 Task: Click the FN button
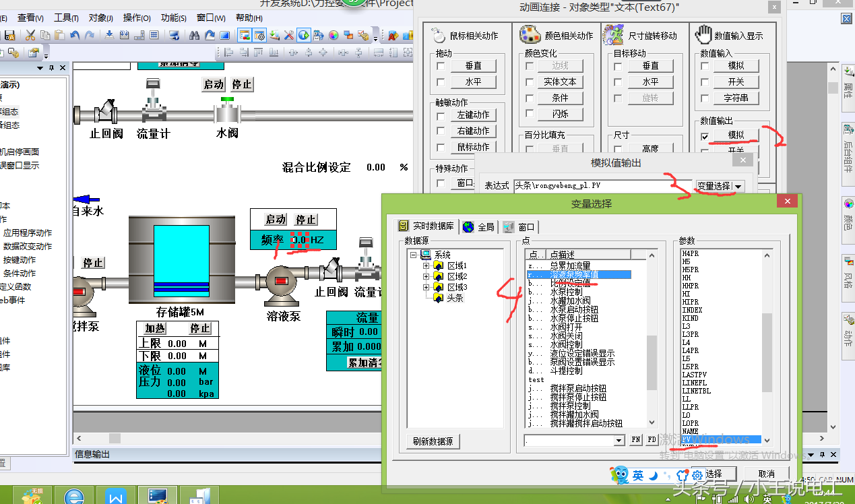(x=636, y=440)
